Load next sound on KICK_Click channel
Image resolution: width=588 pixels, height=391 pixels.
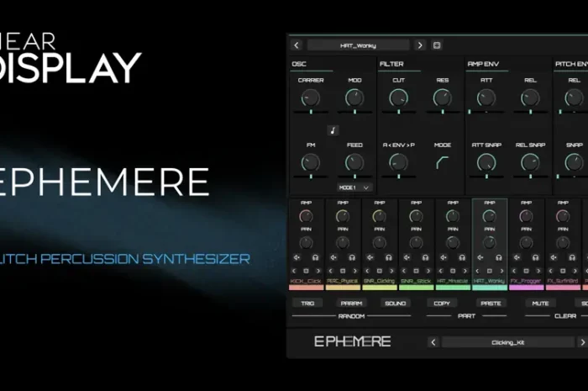click(318, 271)
